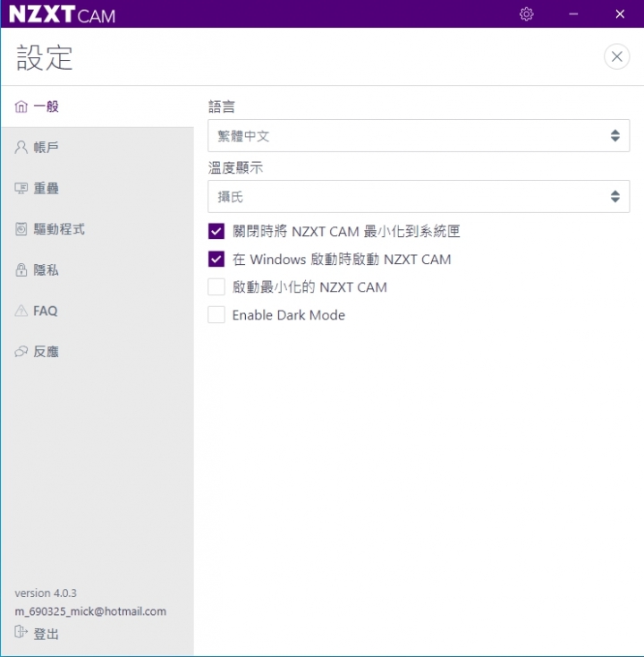The height and width of the screenshot is (657, 644).
Task: Click the arrows on the 繁體中文 dropdown
Action: tap(615, 136)
